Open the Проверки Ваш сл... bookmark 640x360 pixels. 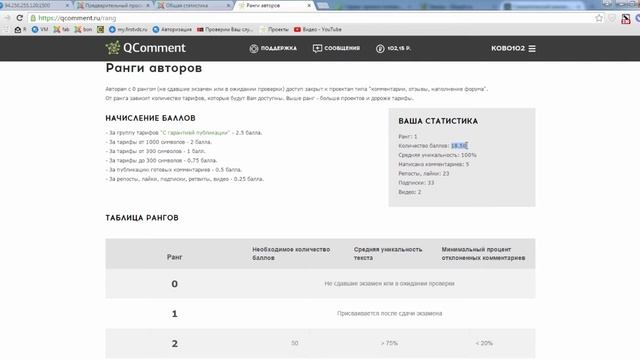click(x=225, y=29)
